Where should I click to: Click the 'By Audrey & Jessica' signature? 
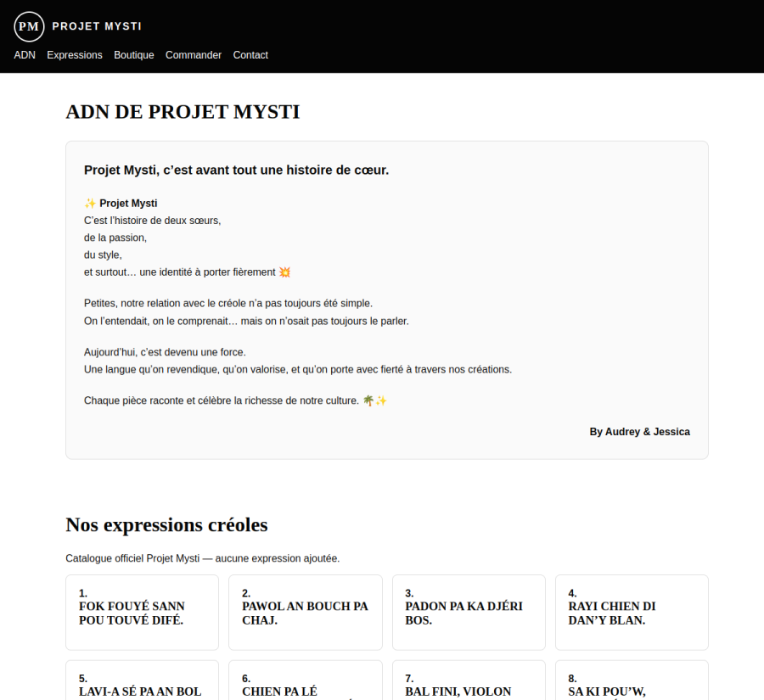[640, 432]
